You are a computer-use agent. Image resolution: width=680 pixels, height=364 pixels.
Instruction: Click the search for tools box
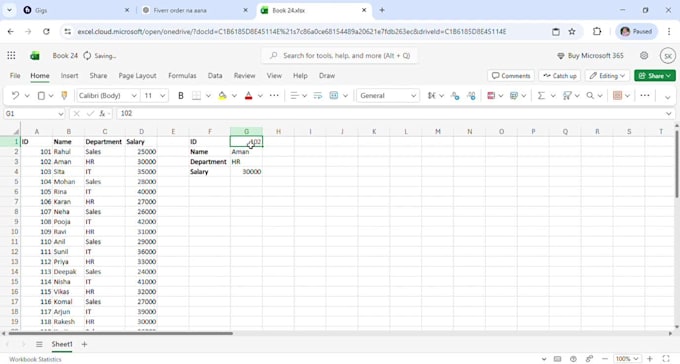[x=340, y=56]
